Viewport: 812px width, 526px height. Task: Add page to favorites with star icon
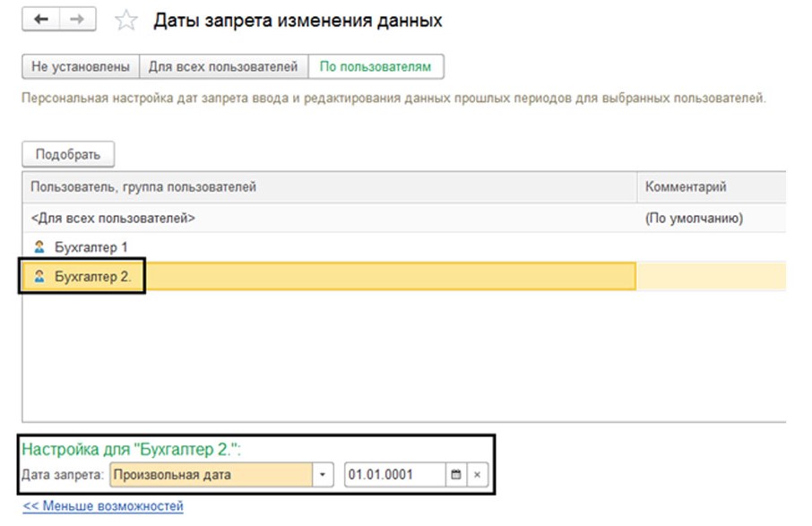point(127,21)
